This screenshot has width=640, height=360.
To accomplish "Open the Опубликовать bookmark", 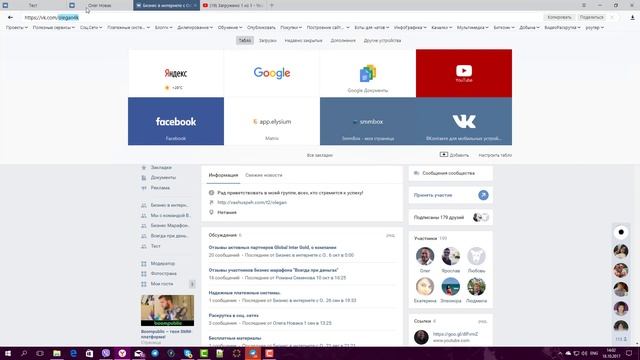I will pyautogui.click(x=261, y=27).
